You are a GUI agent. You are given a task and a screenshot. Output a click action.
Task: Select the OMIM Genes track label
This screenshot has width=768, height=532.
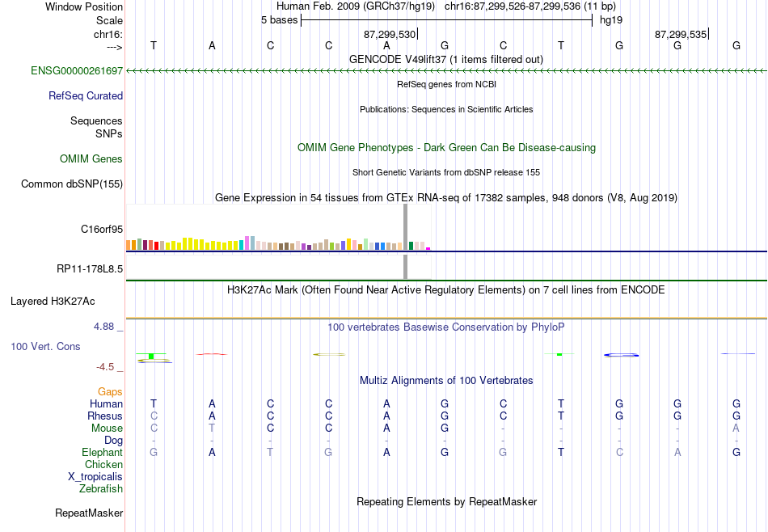click(x=91, y=158)
